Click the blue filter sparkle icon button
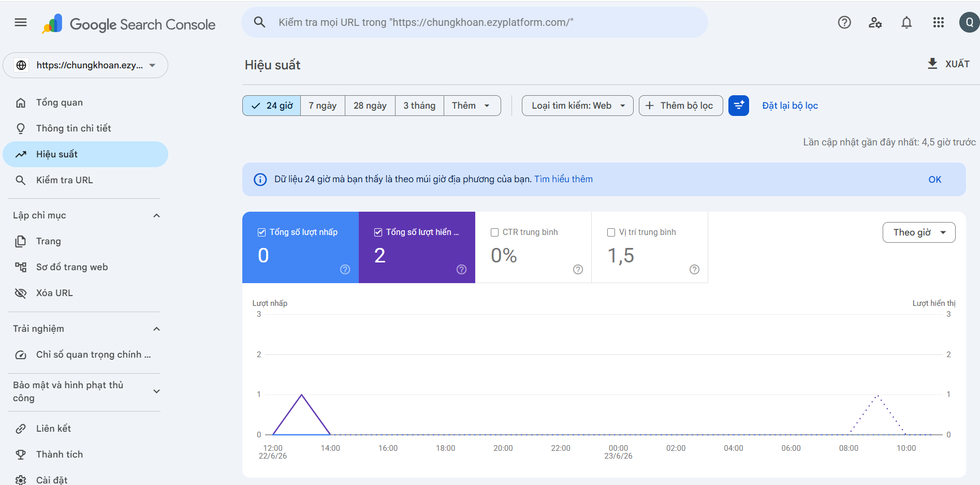Image resolution: width=980 pixels, height=485 pixels. 738,106
